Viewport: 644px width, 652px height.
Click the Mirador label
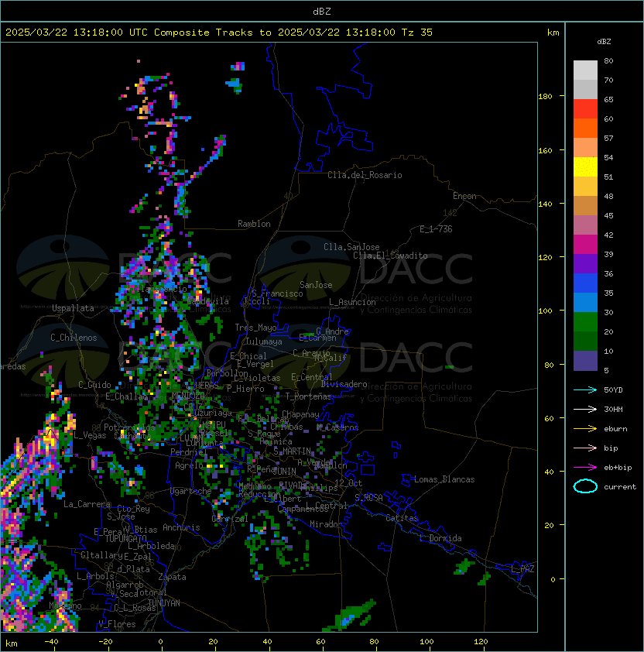point(326,524)
